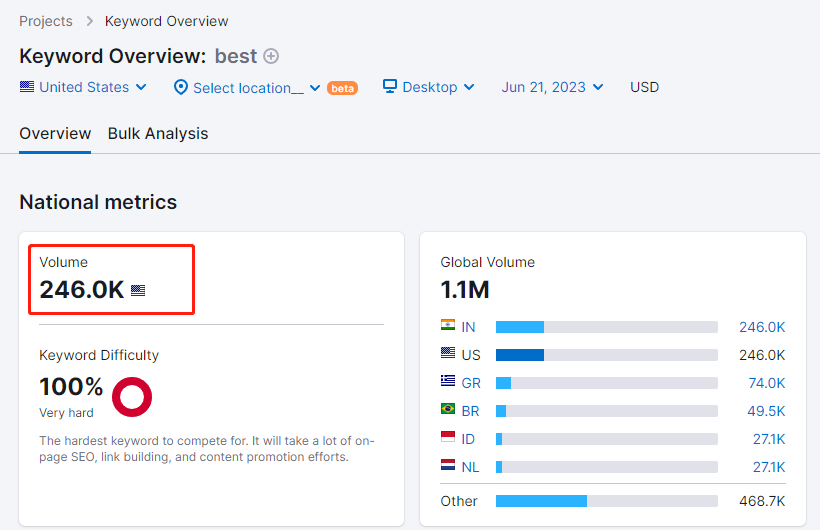Go to Projects in breadcrumb
820x530 pixels.
click(46, 21)
